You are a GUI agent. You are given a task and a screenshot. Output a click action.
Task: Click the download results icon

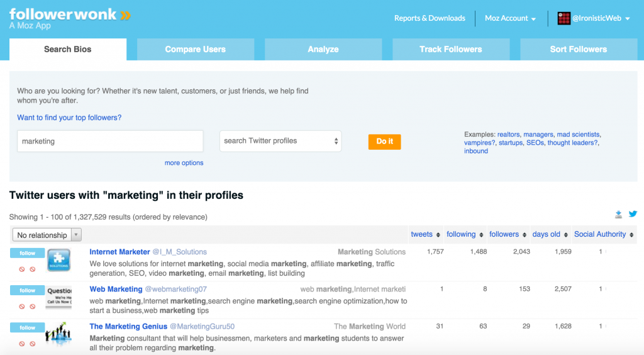(x=619, y=214)
